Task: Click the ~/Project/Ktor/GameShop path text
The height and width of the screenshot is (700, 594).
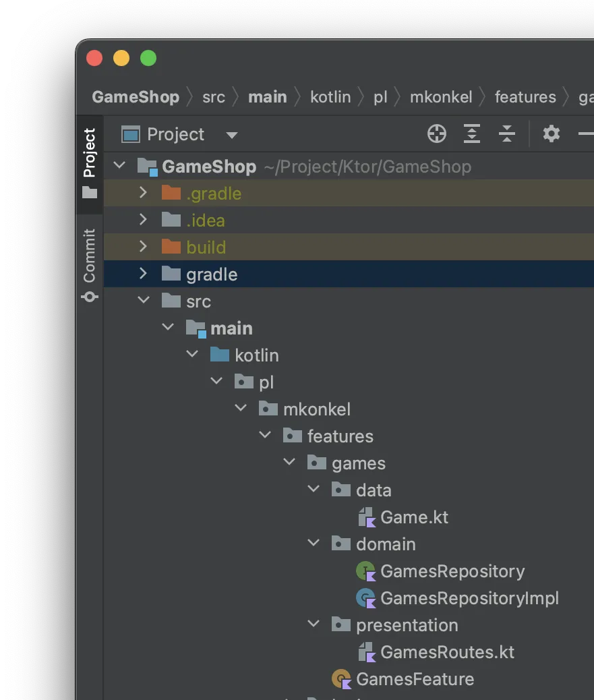Action: click(367, 167)
